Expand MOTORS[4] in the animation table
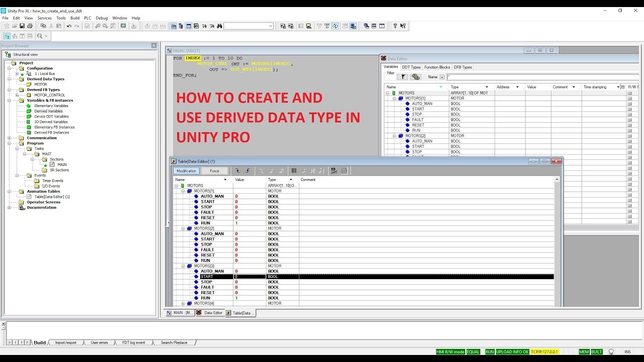The image size is (644, 362). tap(184, 303)
